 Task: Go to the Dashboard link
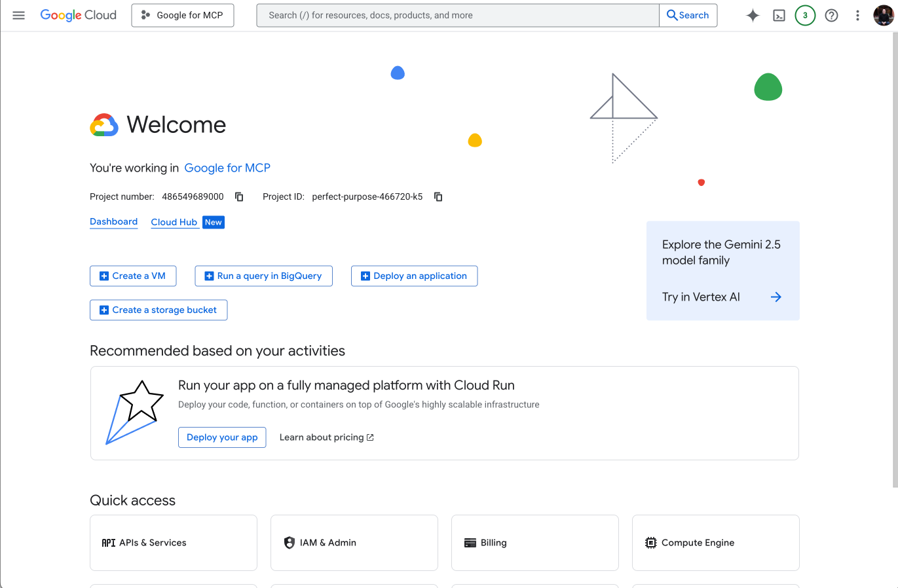[x=113, y=222]
